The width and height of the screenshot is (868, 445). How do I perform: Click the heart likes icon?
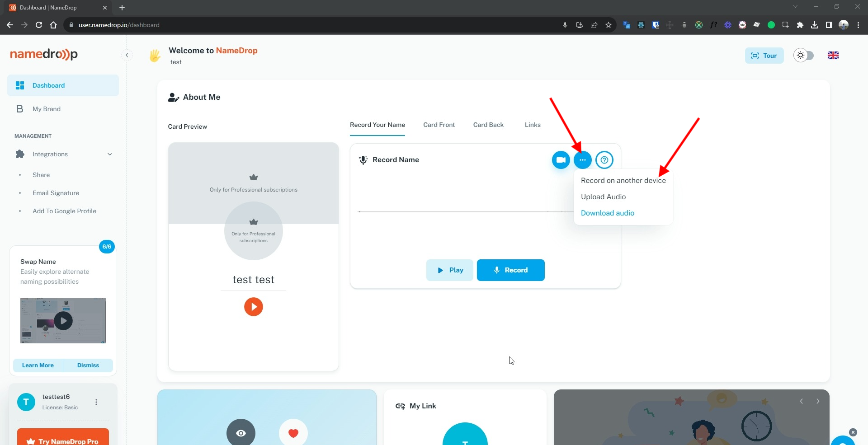(293, 432)
